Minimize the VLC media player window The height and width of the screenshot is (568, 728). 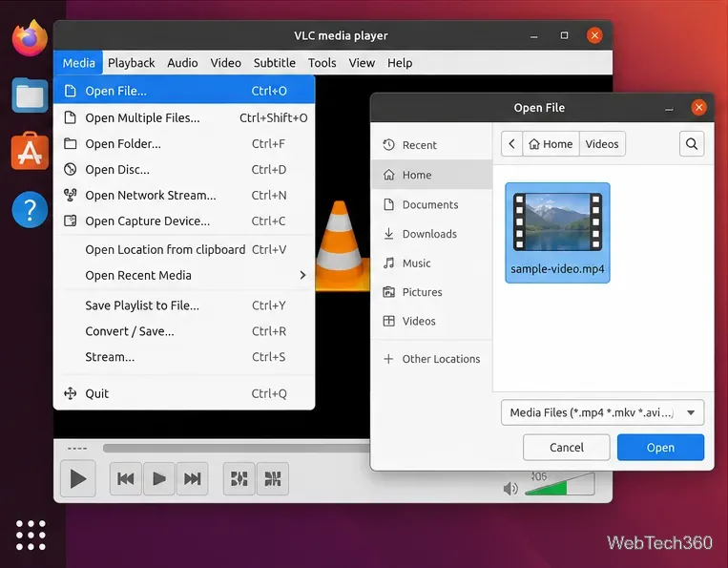click(534, 35)
